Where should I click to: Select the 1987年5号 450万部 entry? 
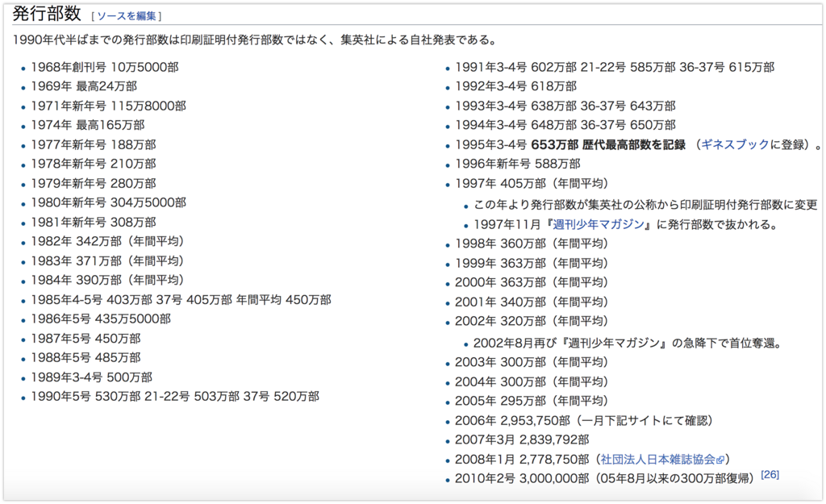(86, 339)
